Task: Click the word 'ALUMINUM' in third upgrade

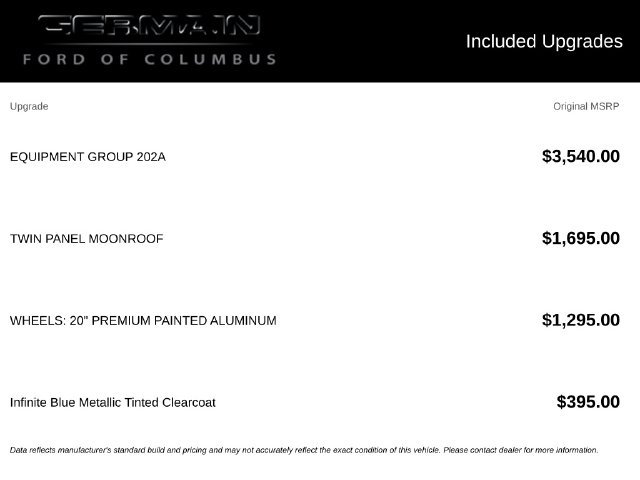Action: pyautogui.click(x=243, y=321)
